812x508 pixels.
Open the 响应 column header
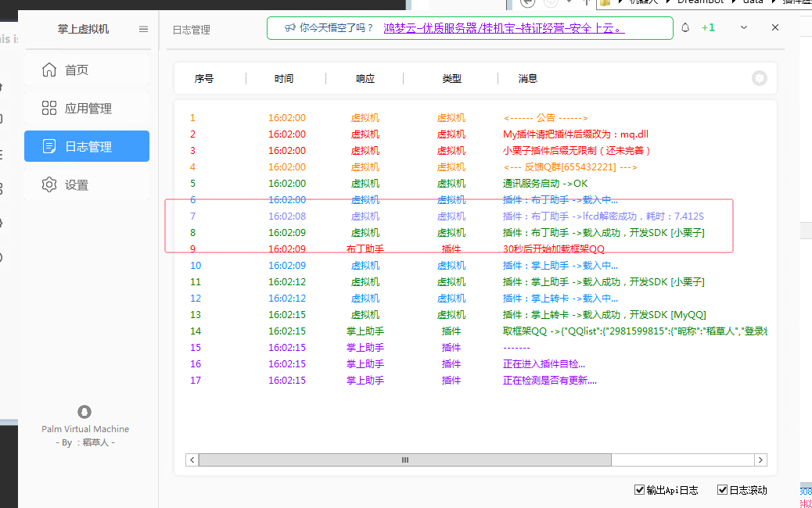click(x=365, y=78)
